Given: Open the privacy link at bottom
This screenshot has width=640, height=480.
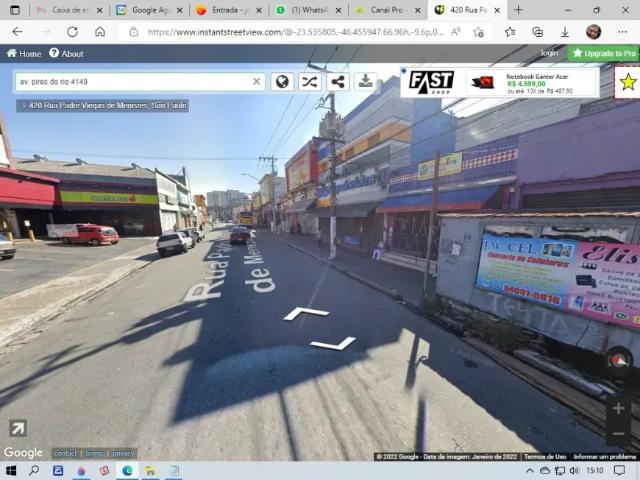Looking at the screenshot, I should click(123, 453).
